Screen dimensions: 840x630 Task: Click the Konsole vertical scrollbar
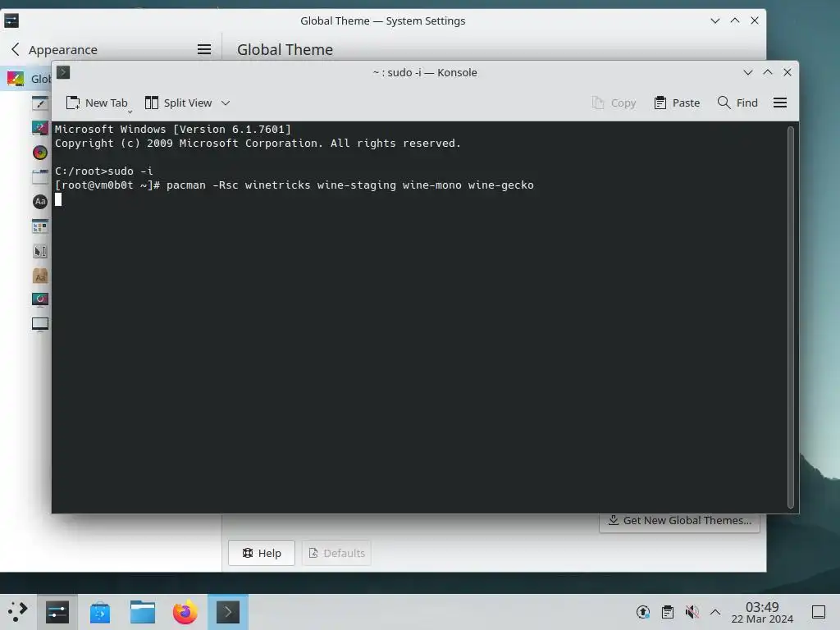[791, 317]
